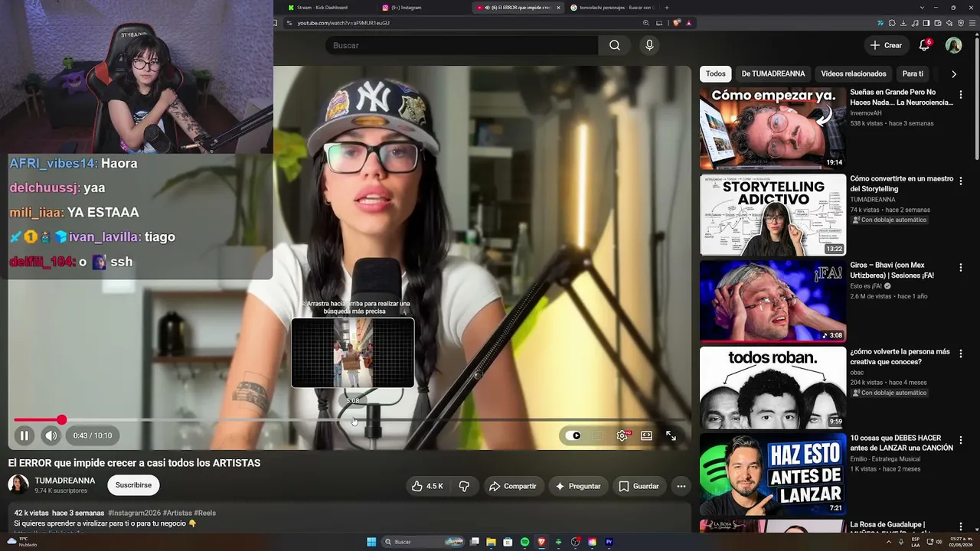Open 'Cómo empezar ya' video thumbnail
This screenshot has height=551, width=980.
pyautogui.click(x=773, y=129)
